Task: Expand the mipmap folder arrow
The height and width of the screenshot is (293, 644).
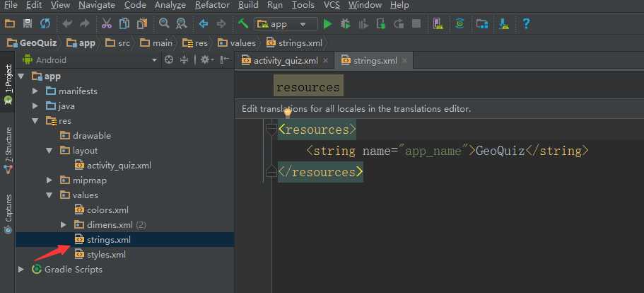Action: click(49, 180)
